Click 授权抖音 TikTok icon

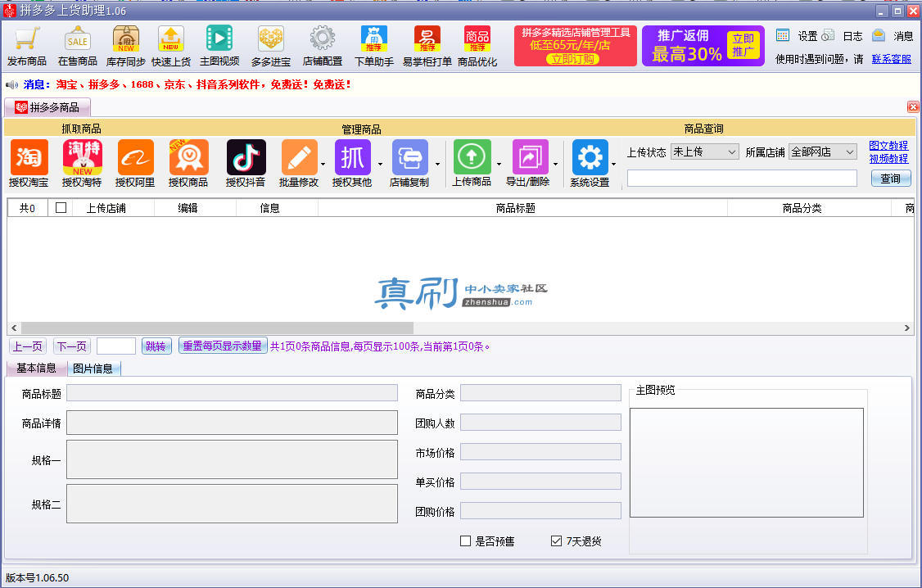246,157
